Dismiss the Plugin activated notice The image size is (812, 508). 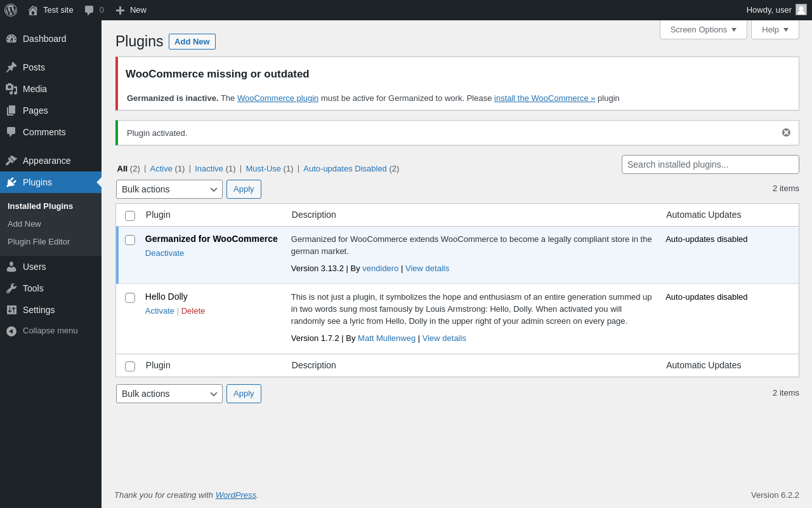(786, 133)
